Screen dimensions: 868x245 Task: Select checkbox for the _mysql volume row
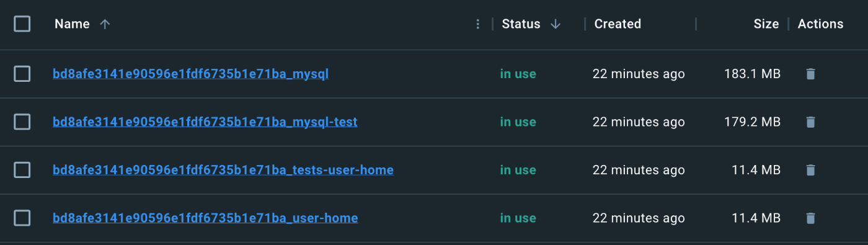pyautogui.click(x=22, y=74)
